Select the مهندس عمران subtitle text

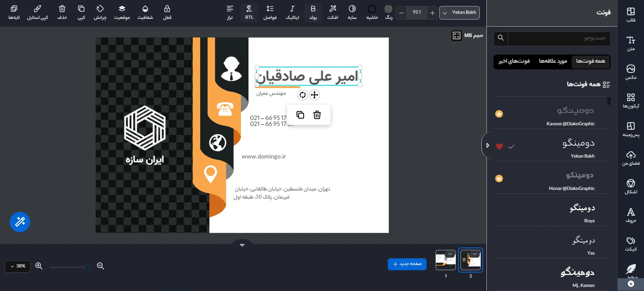click(x=271, y=93)
